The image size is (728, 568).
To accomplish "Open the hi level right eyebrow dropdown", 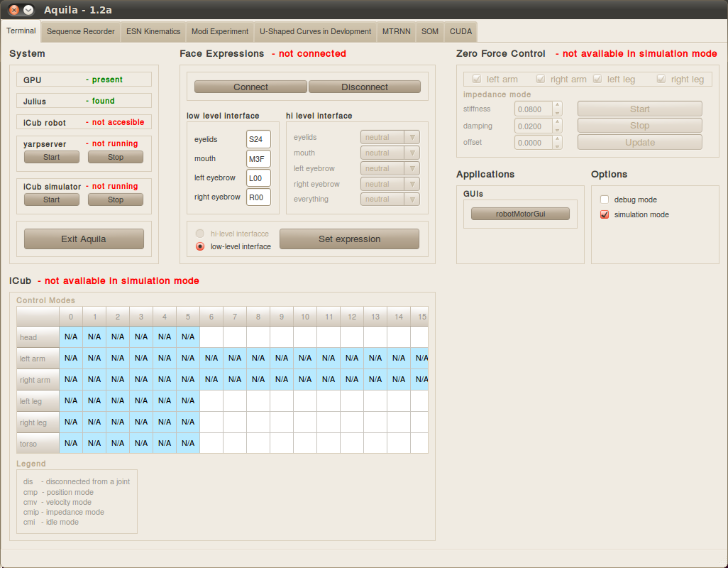I will tap(390, 184).
